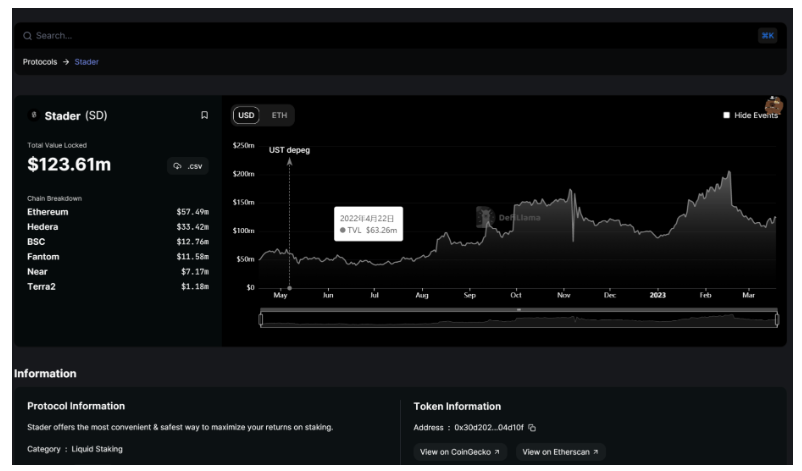The image size is (802, 471).
Task: Click the search magnifier icon
Action: [27, 36]
